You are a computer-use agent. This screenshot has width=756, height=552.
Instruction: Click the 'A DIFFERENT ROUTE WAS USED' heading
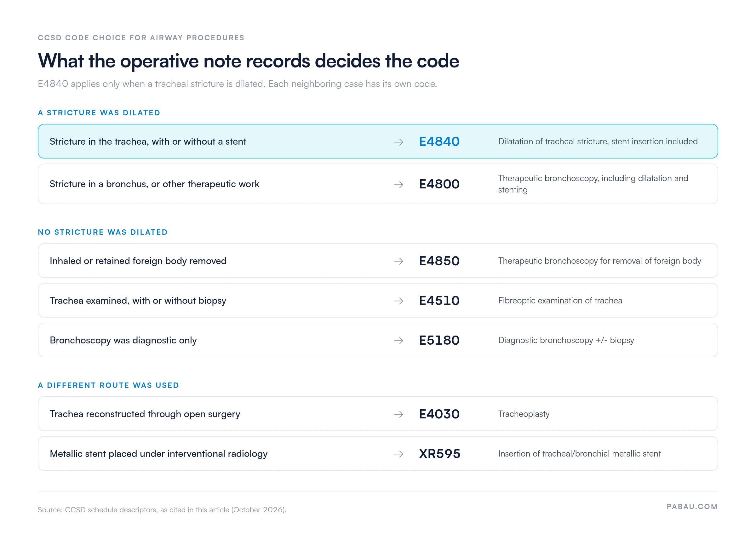[x=108, y=385]
